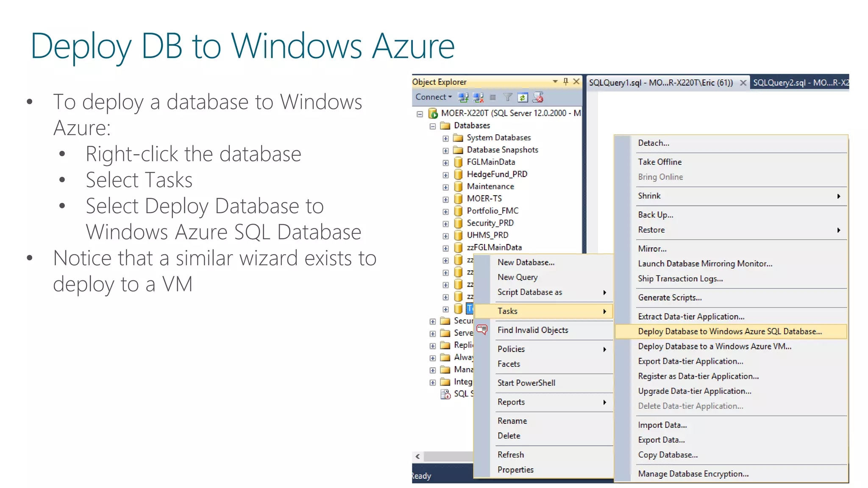Expand the Database Snapshots folder
868x488 pixels.
point(445,151)
